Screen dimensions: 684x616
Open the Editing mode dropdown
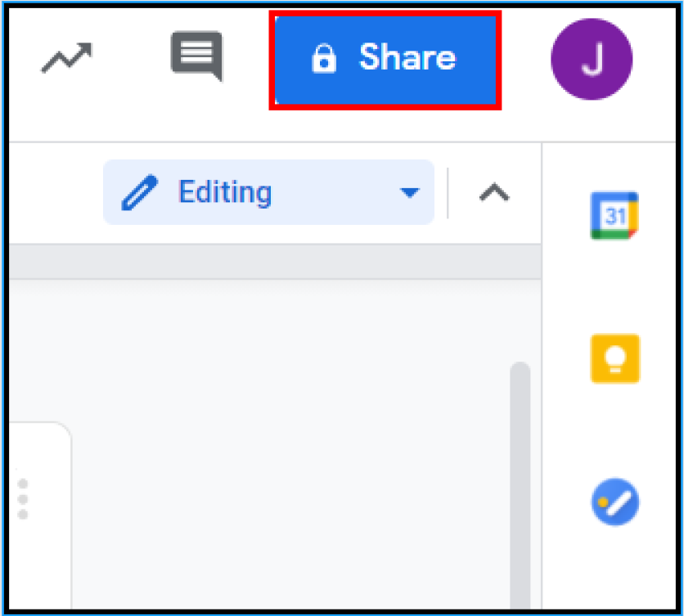pos(268,193)
